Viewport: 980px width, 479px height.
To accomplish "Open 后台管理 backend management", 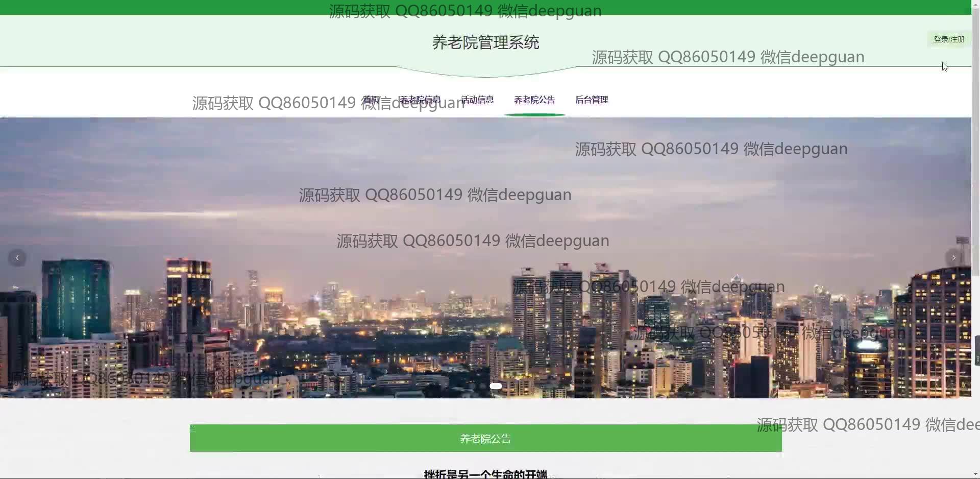I will click(x=592, y=100).
